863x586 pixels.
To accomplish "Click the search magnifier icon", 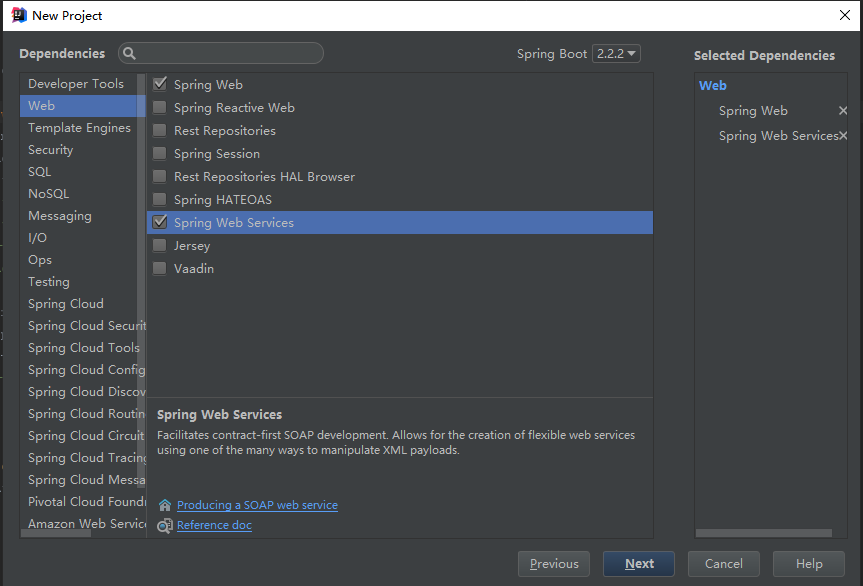I will coord(129,53).
